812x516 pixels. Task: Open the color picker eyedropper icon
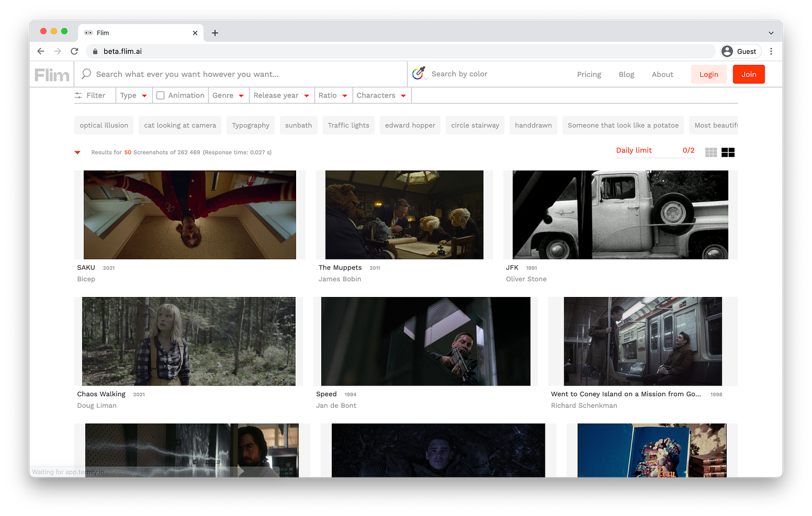click(418, 73)
